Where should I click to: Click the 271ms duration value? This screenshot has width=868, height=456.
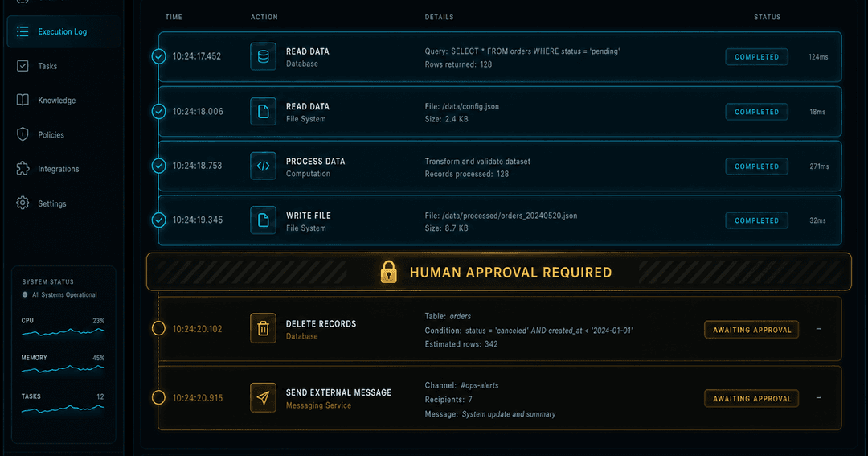point(819,166)
